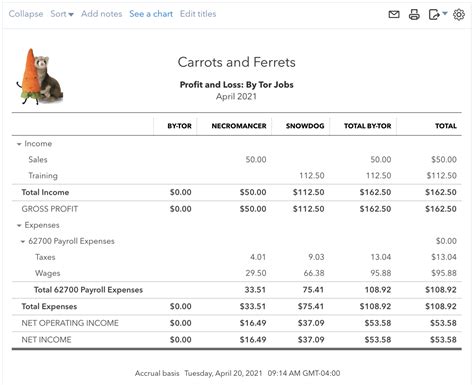The width and height of the screenshot is (474, 385).
Task: Print the Profit and Loss report
Action: [414, 15]
